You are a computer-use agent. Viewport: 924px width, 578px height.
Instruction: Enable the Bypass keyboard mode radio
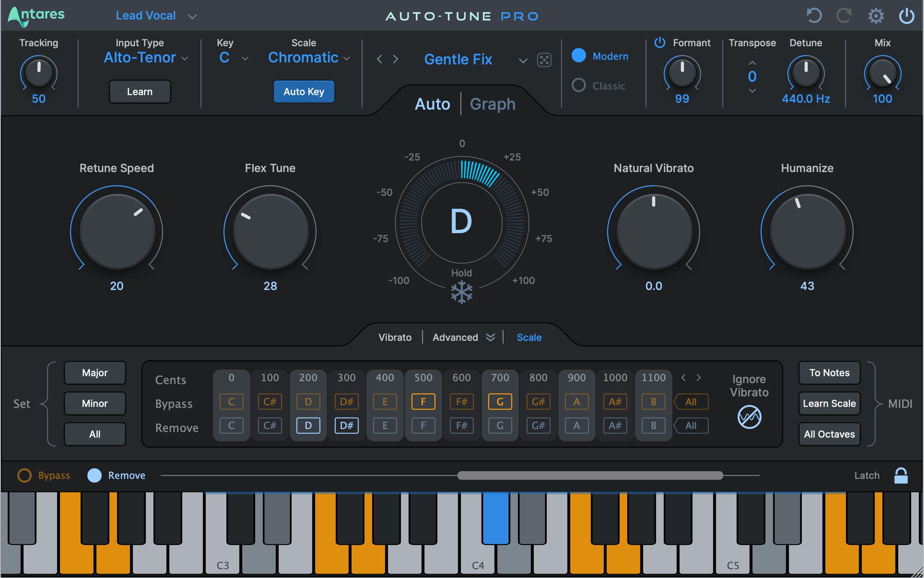click(x=24, y=476)
